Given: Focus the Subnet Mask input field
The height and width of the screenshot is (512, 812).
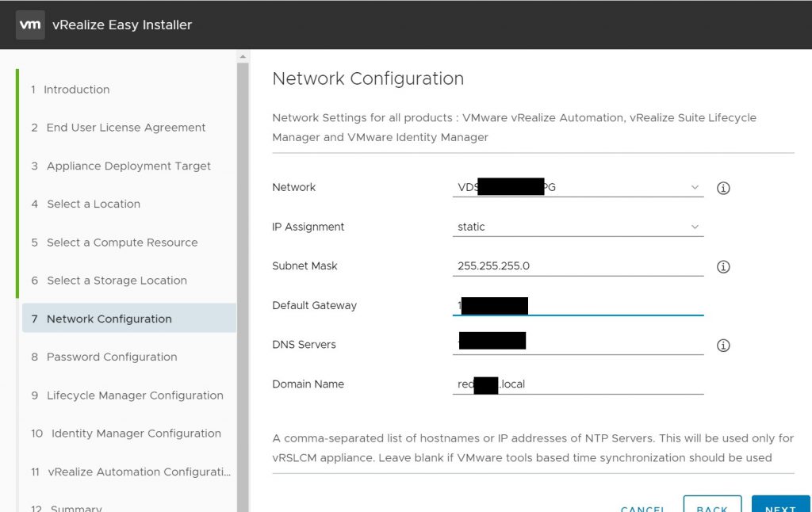Looking at the screenshot, I should tap(578, 266).
